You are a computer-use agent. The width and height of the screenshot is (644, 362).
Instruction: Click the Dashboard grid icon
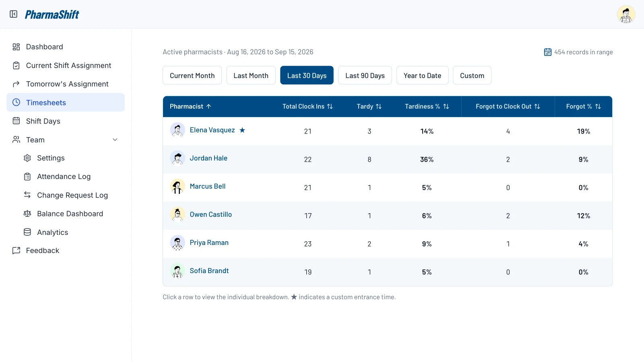16,47
